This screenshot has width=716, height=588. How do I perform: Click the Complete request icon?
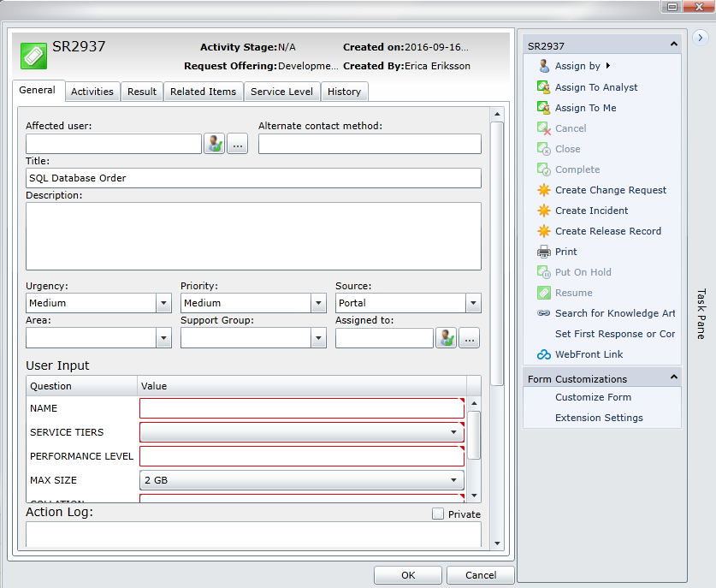544,169
